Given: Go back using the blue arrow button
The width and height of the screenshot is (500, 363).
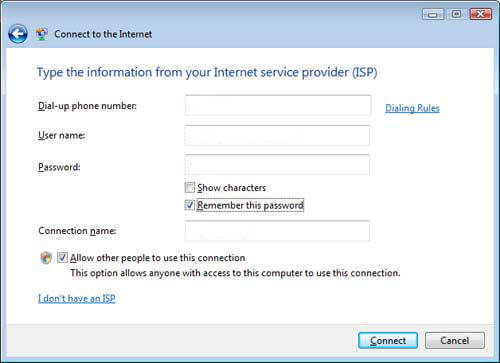Looking at the screenshot, I should (x=18, y=34).
